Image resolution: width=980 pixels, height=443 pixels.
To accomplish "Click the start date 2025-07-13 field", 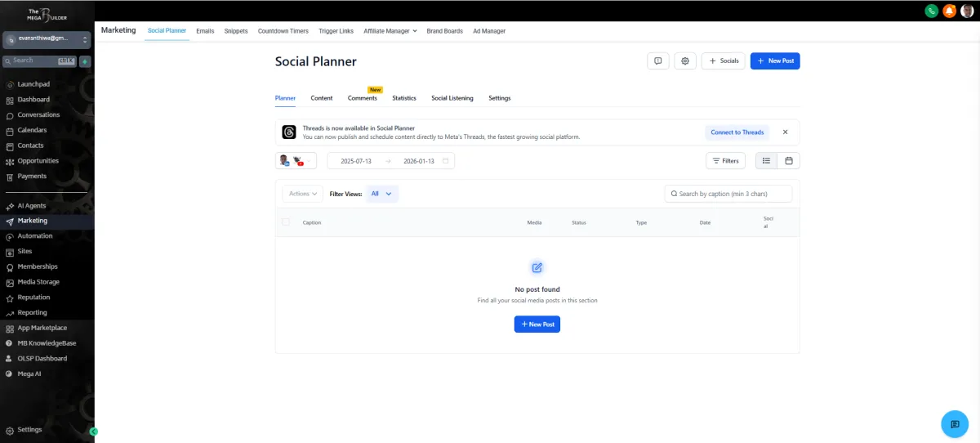I will 356,161.
